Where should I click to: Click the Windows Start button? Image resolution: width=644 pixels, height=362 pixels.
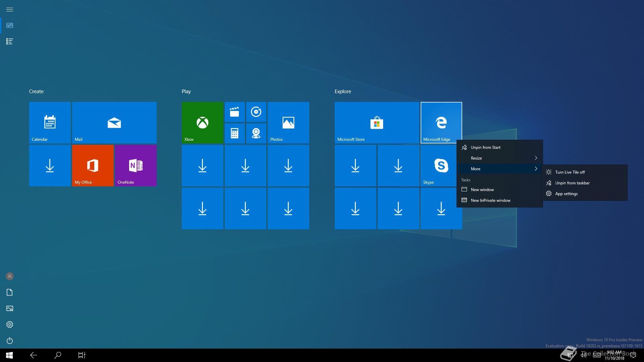(10, 355)
